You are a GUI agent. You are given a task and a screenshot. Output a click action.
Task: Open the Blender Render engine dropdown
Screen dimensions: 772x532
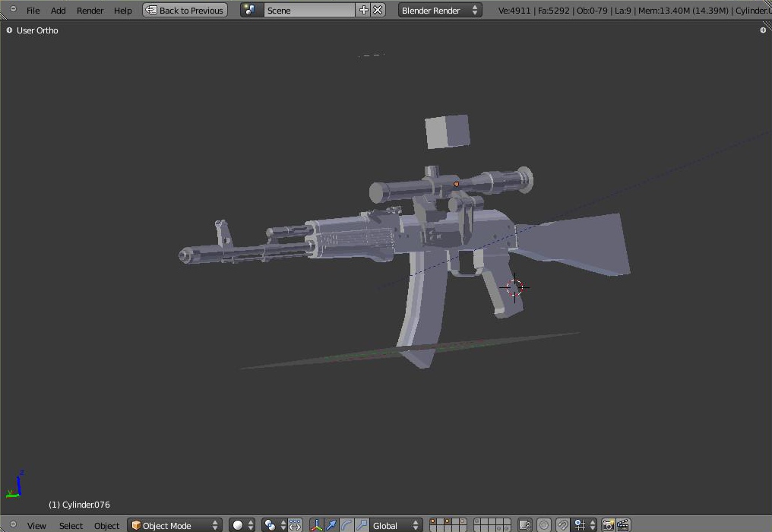click(440, 11)
